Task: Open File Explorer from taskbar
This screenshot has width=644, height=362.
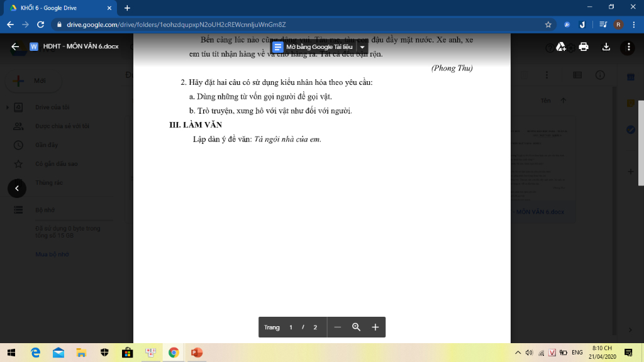Action: pos(81,353)
